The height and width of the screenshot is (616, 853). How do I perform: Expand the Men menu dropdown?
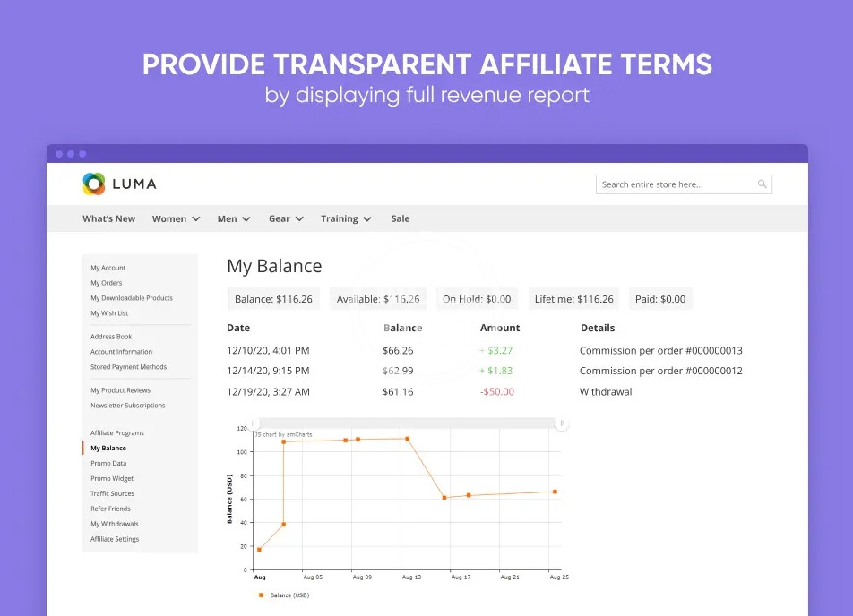[233, 218]
